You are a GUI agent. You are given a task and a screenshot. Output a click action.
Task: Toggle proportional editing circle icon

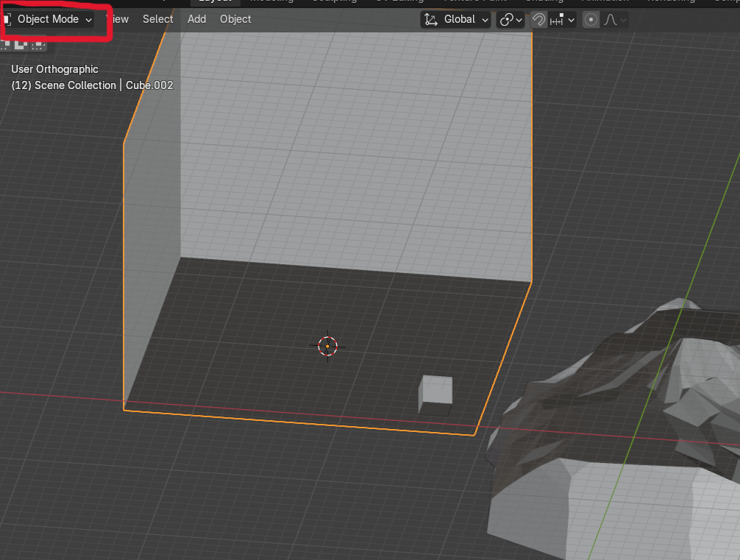coord(591,20)
